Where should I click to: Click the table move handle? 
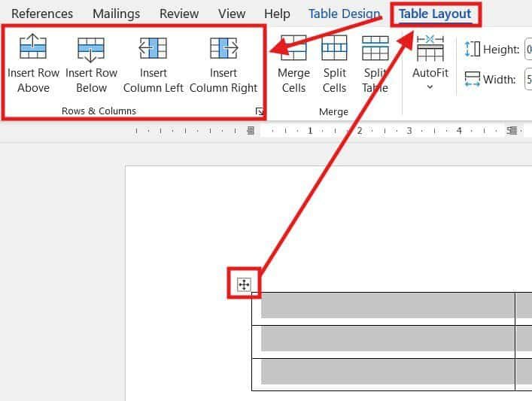point(244,284)
